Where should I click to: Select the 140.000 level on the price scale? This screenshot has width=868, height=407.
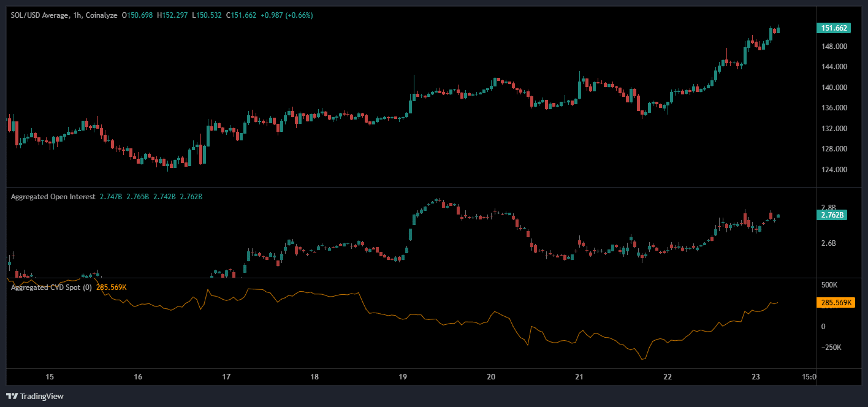(x=836, y=87)
